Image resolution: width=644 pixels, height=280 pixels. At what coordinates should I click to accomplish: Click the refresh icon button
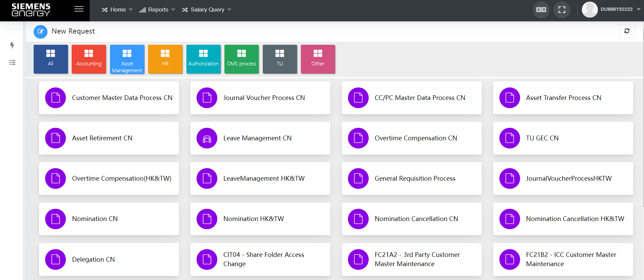627,31
